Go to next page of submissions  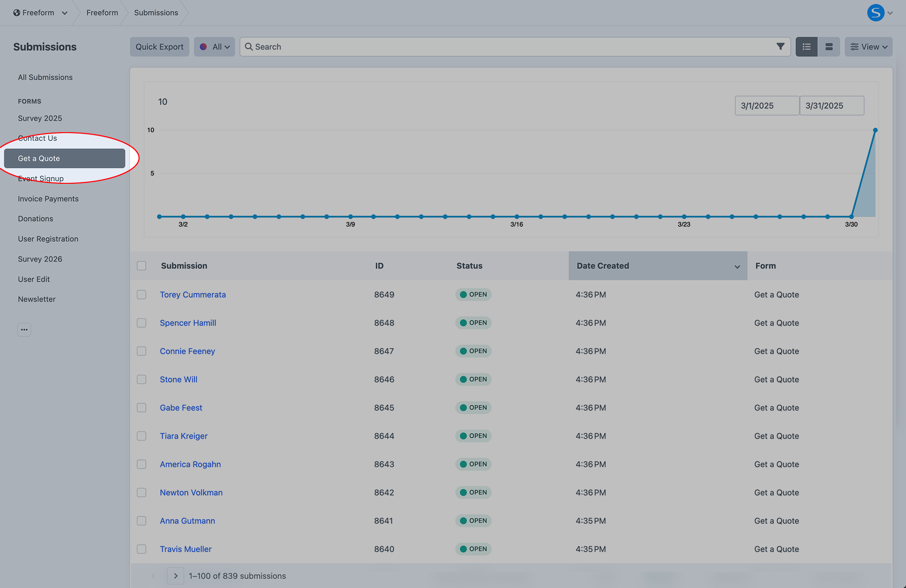point(175,575)
